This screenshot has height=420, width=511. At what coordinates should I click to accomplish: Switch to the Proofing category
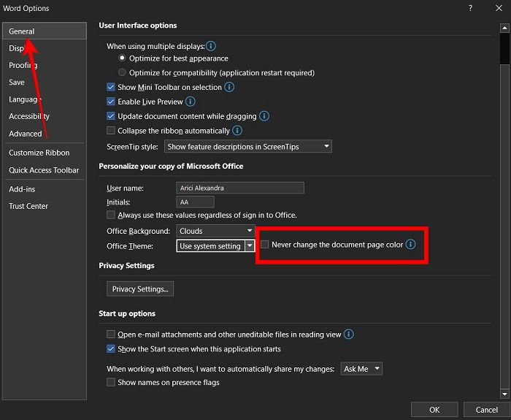(x=23, y=65)
